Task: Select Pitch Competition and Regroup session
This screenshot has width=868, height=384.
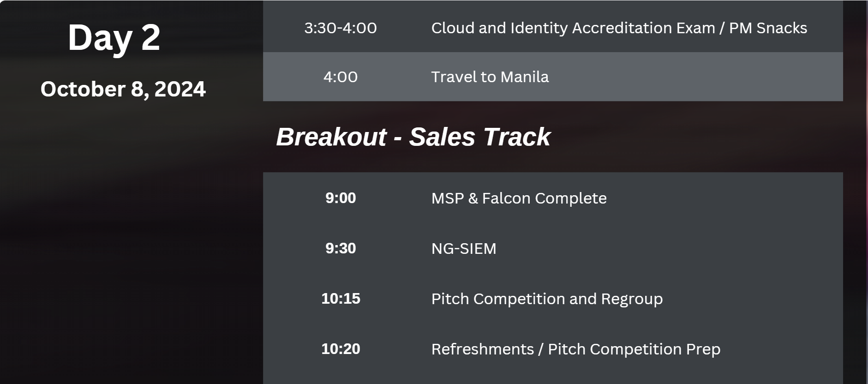Action: pyautogui.click(x=547, y=299)
